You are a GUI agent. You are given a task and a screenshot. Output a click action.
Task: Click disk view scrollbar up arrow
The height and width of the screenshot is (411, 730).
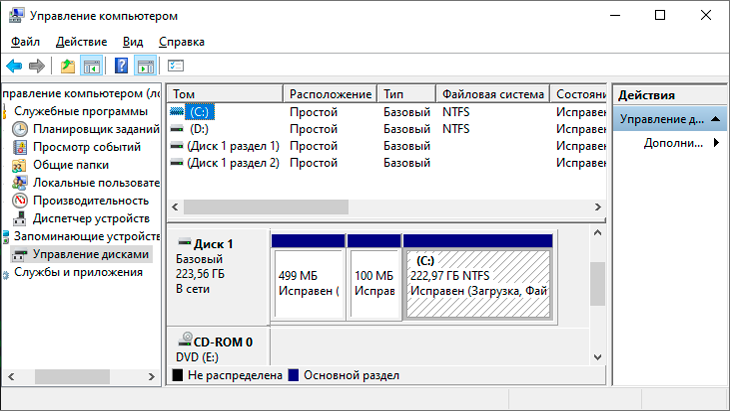598,233
